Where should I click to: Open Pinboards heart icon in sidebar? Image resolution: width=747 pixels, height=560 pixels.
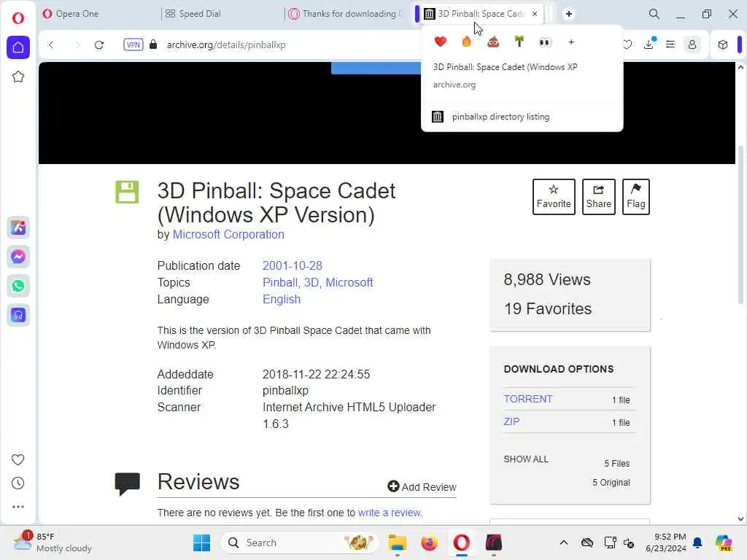18,459
